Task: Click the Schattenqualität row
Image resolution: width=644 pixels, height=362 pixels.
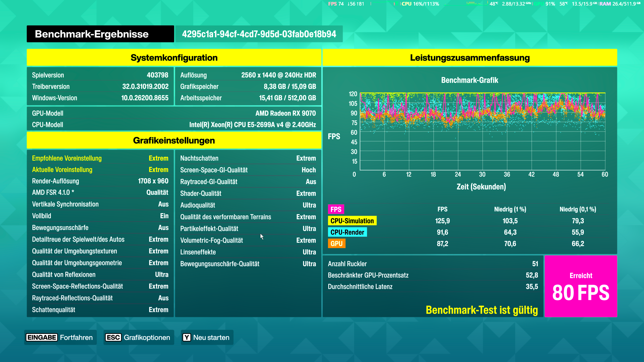Action: coord(100,310)
